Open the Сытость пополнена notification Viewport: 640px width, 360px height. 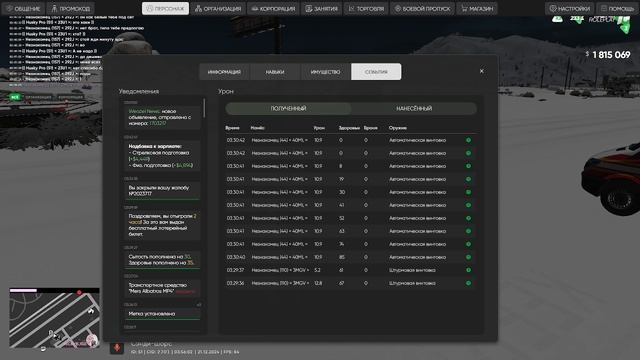coord(162,260)
